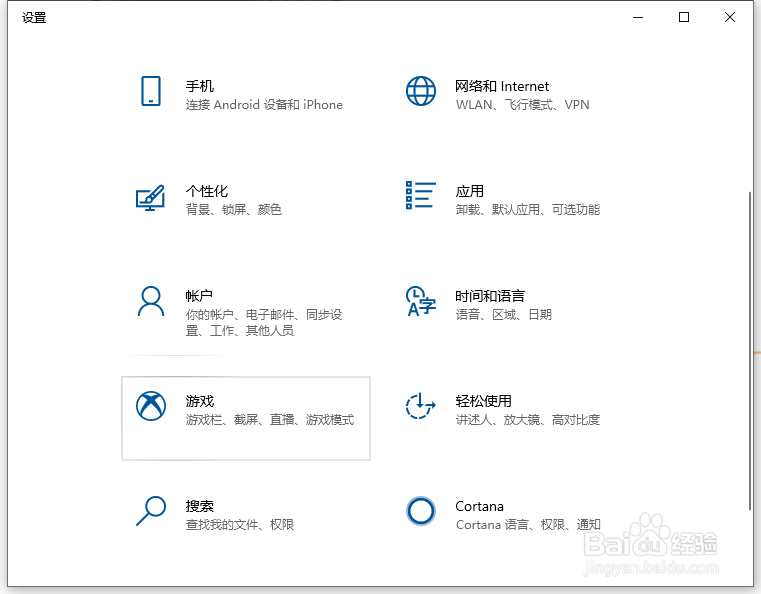The width and height of the screenshot is (761, 594).
Task: Open the phone (手机) settings icon
Action: pyautogui.click(x=151, y=91)
